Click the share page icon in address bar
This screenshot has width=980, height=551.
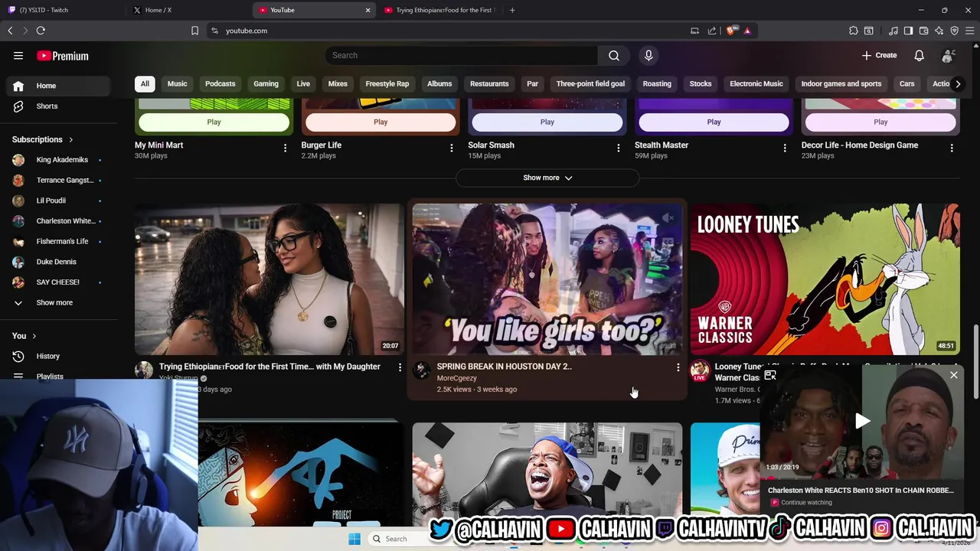tap(712, 31)
